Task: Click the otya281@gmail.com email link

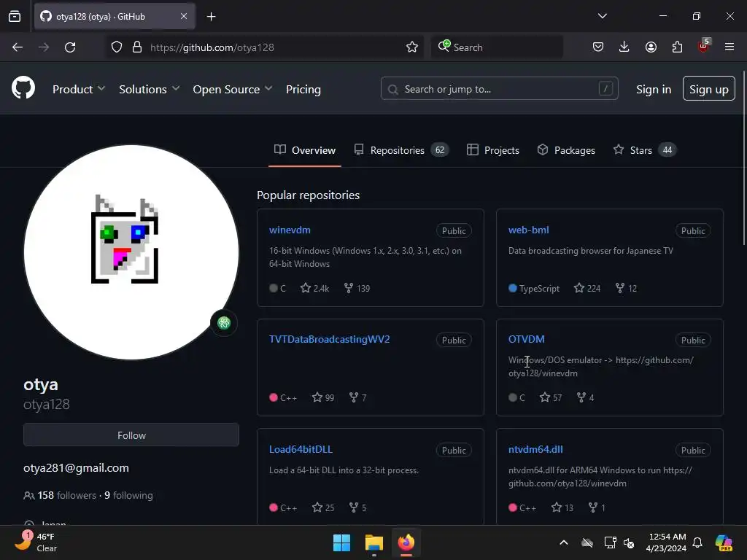Action: pos(76,468)
